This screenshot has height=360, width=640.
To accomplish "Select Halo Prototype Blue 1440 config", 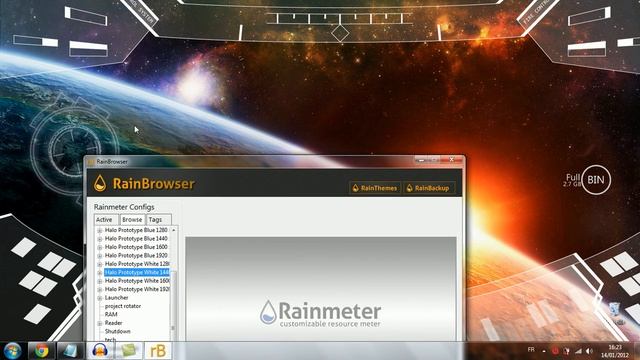I will 136,238.
